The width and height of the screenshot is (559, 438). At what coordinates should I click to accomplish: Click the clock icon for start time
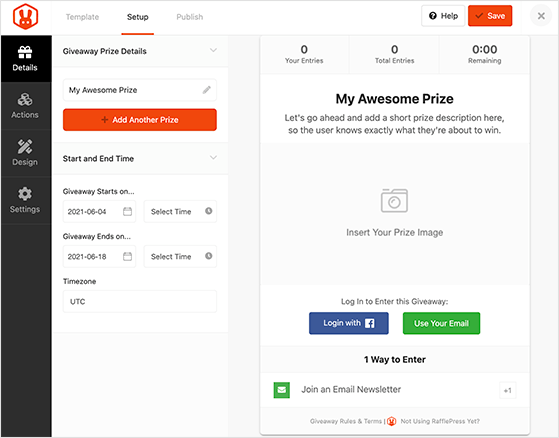pyautogui.click(x=209, y=211)
